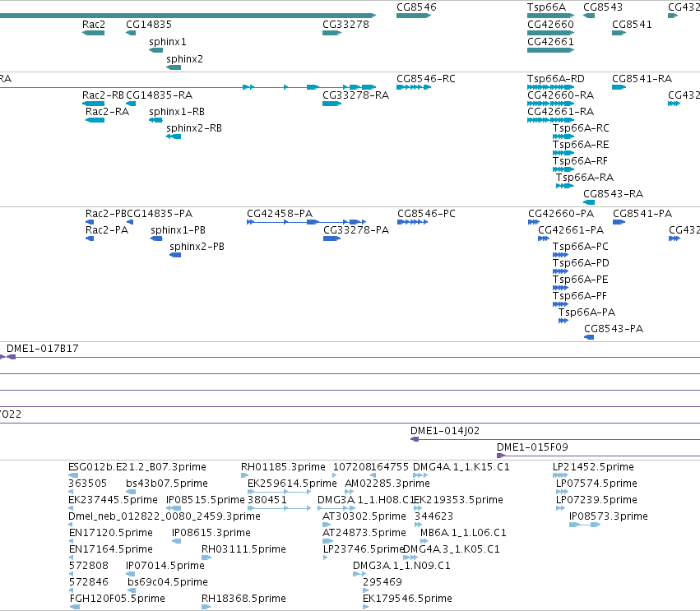
Task: Click protein CG14835-PA
Action: (130, 222)
